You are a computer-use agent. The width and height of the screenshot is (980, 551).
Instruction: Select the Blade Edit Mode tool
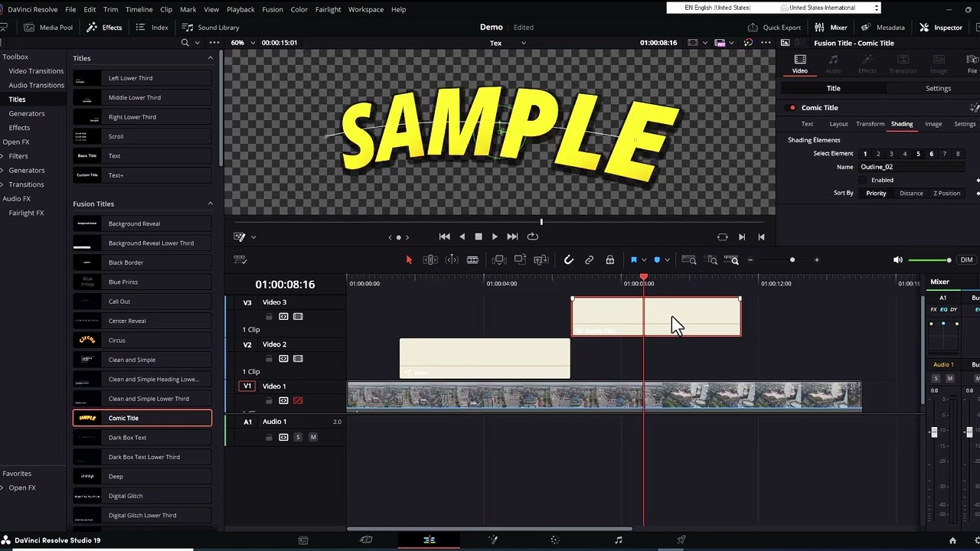472,260
